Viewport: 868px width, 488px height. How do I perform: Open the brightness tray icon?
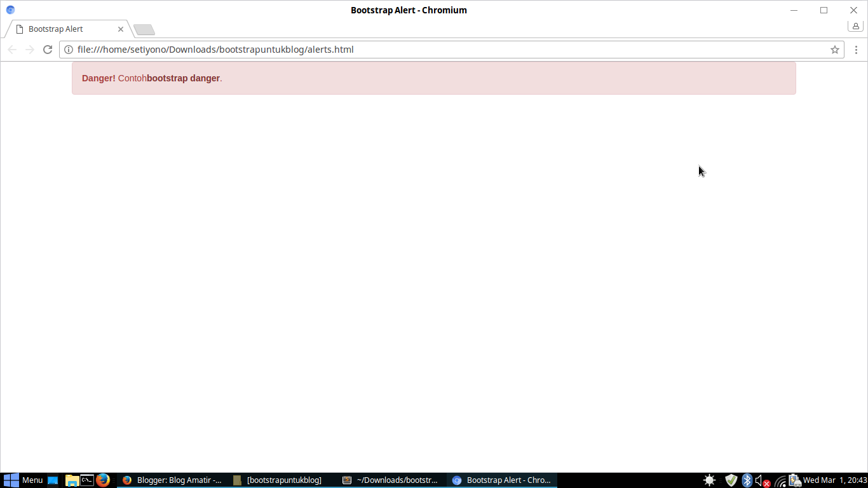click(710, 480)
